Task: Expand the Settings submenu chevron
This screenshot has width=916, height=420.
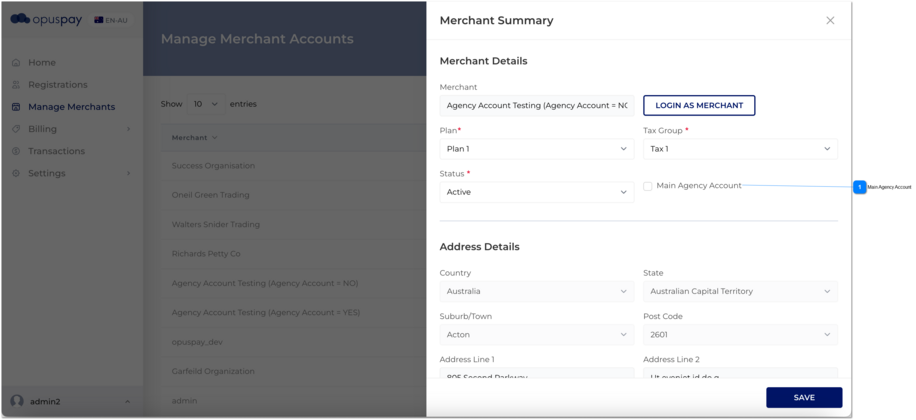Action: [129, 173]
